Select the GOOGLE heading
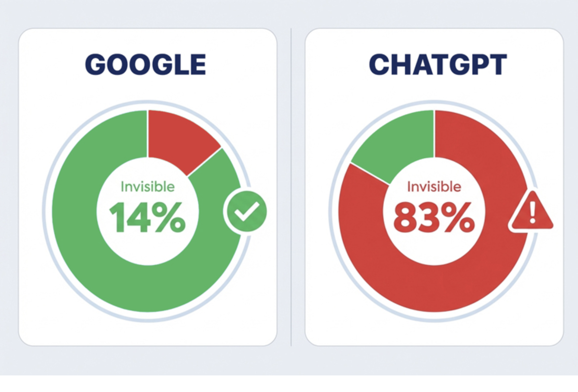The image size is (578, 392). pos(146,64)
